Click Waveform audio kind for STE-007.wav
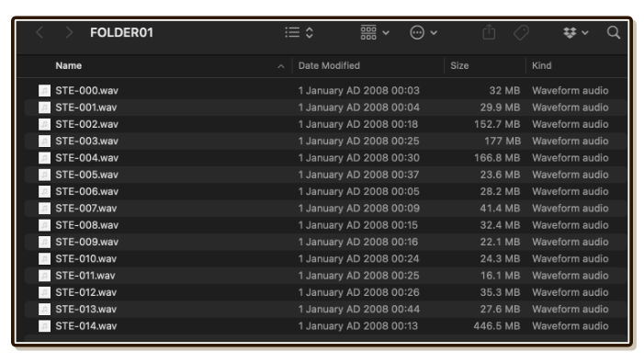This screenshot has height=363, width=644. pos(571,209)
